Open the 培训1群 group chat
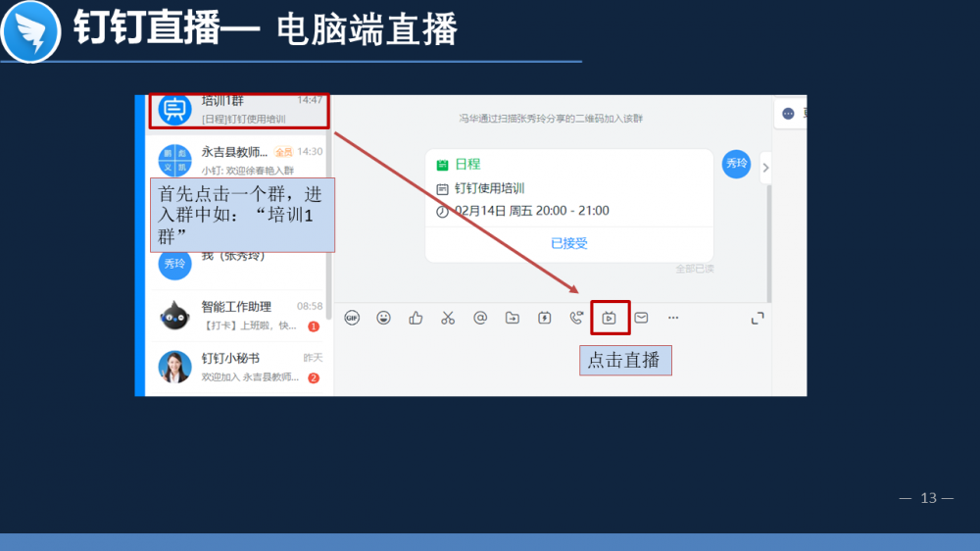 (x=238, y=110)
